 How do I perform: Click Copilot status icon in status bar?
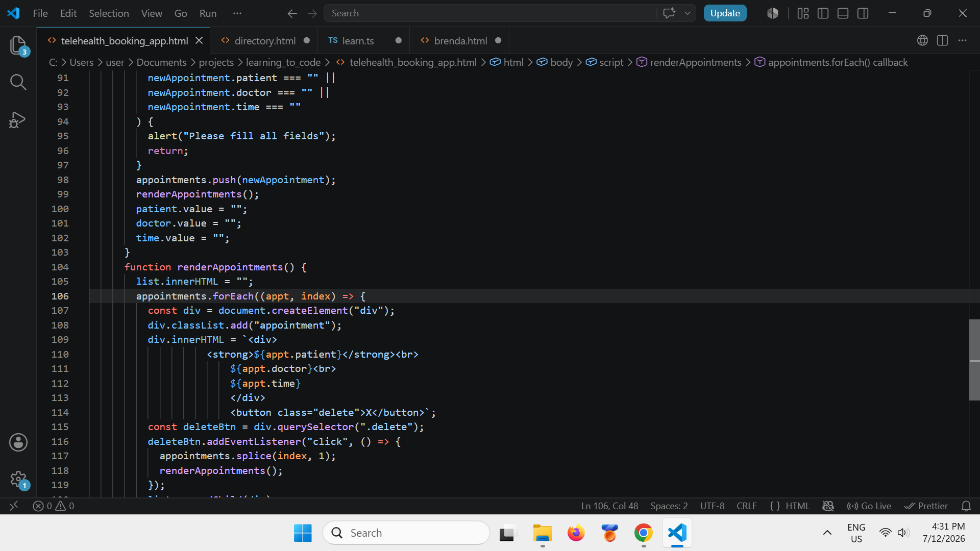(x=828, y=506)
